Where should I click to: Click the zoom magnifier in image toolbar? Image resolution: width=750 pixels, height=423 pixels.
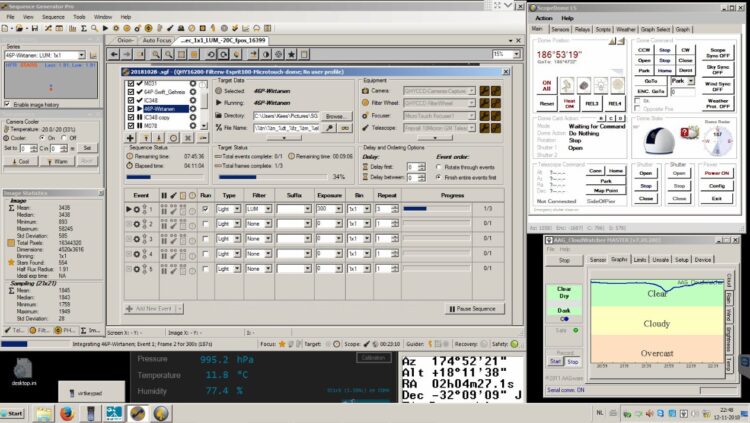coord(155,55)
